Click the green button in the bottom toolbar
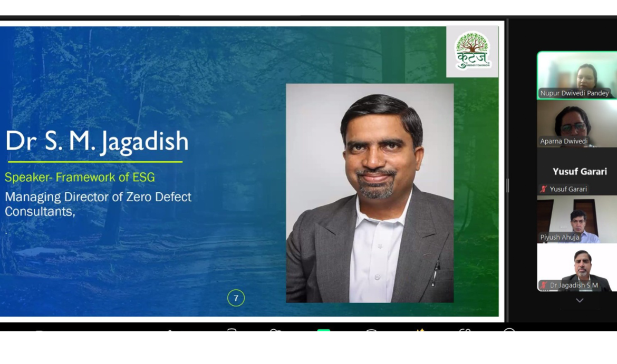 click(x=323, y=331)
